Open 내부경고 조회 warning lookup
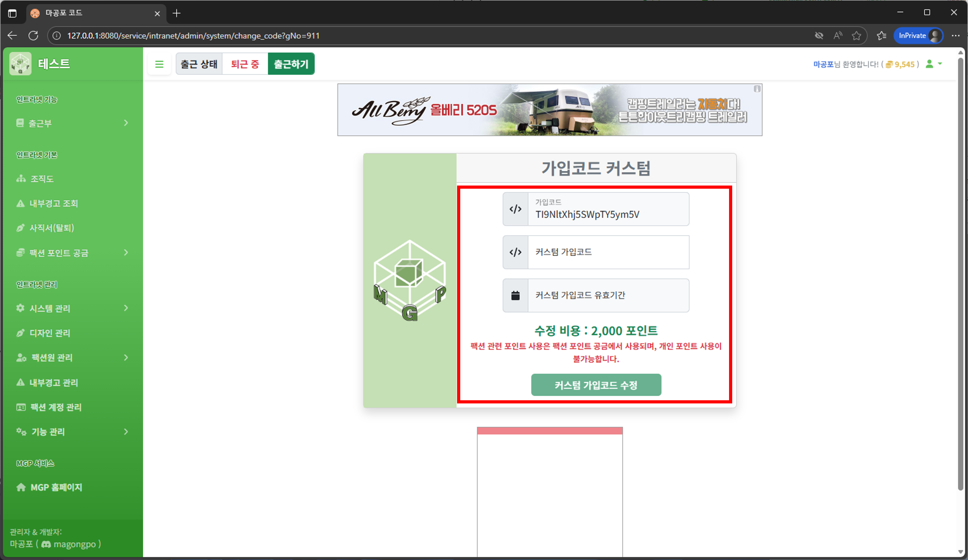Image resolution: width=968 pixels, height=560 pixels. [54, 203]
